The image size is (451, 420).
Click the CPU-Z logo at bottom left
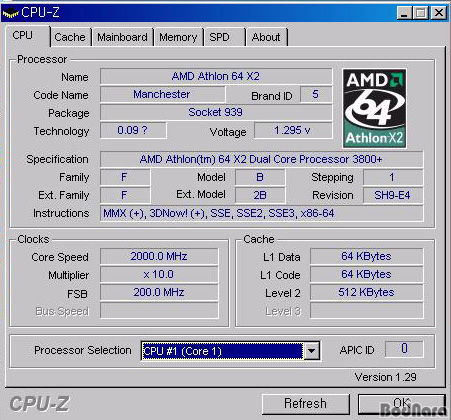tap(39, 404)
